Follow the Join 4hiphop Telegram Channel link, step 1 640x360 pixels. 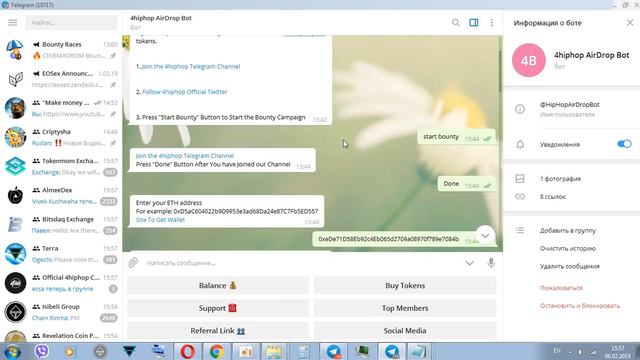pos(191,67)
